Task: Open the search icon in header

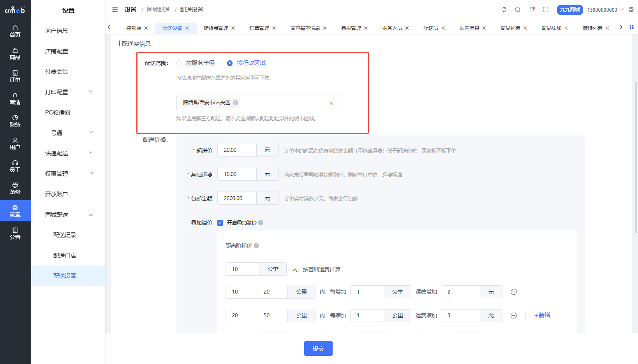Action: [x=518, y=10]
